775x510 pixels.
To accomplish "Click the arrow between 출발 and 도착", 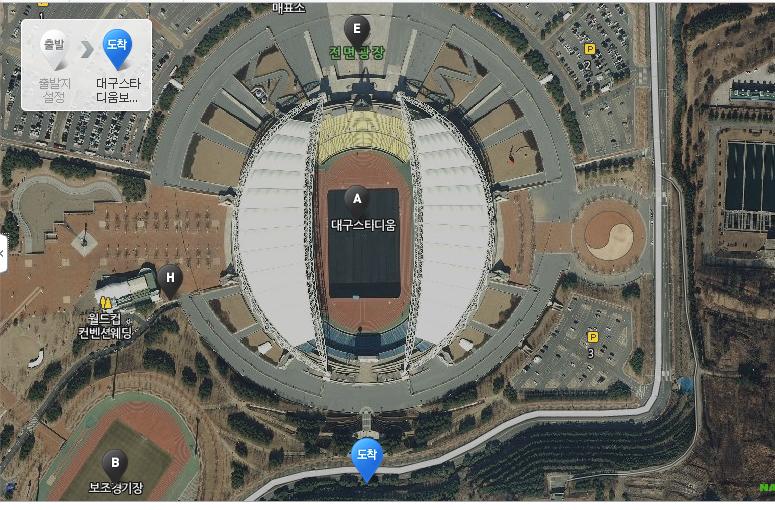I will tap(86, 49).
